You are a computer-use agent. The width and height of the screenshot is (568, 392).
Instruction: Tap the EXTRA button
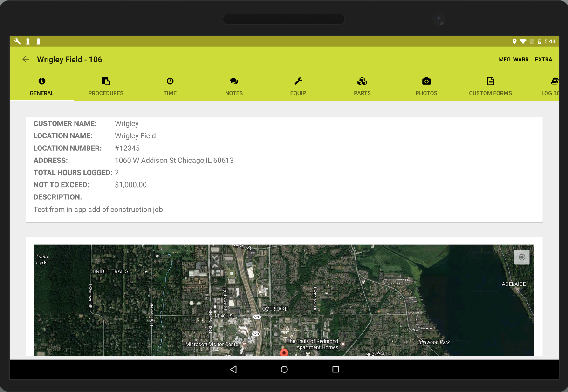[x=543, y=60]
